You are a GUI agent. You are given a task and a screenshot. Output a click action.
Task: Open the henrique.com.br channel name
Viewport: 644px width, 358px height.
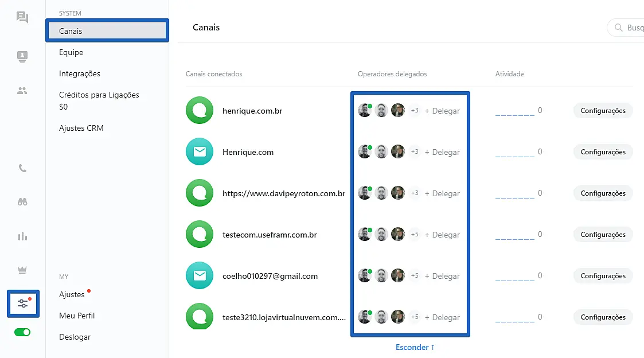click(252, 111)
